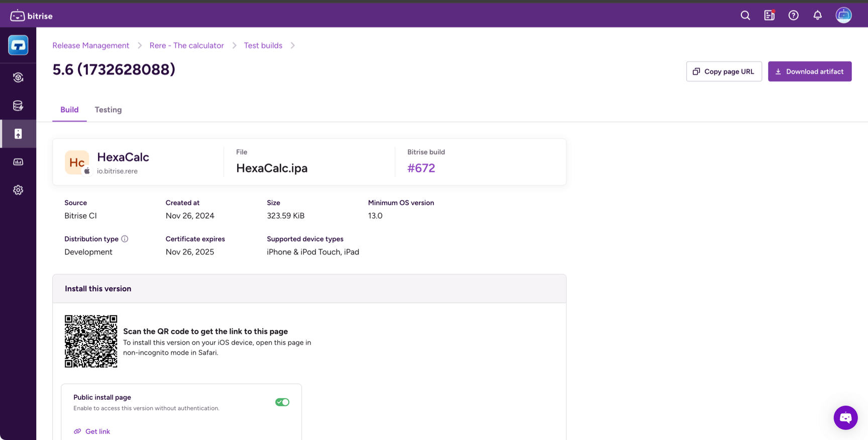Open the user profile avatar

[844, 15]
